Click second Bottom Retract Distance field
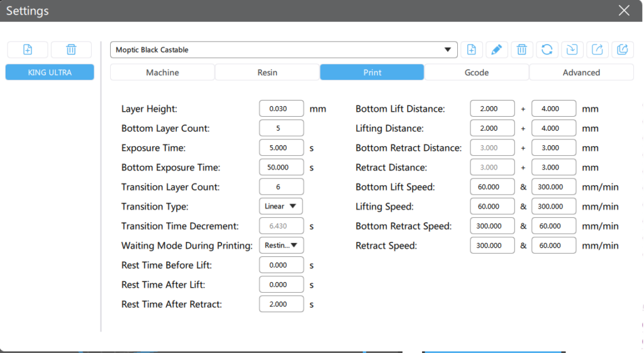 (x=553, y=148)
